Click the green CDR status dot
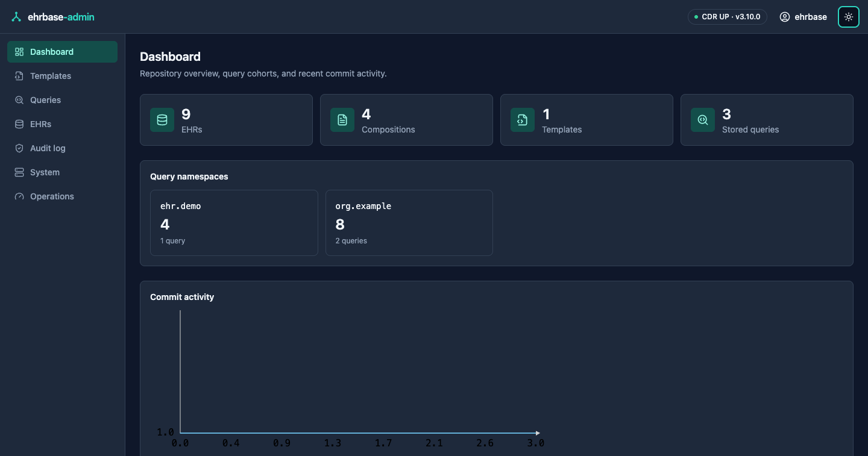868x456 pixels. pyautogui.click(x=696, y=17)
